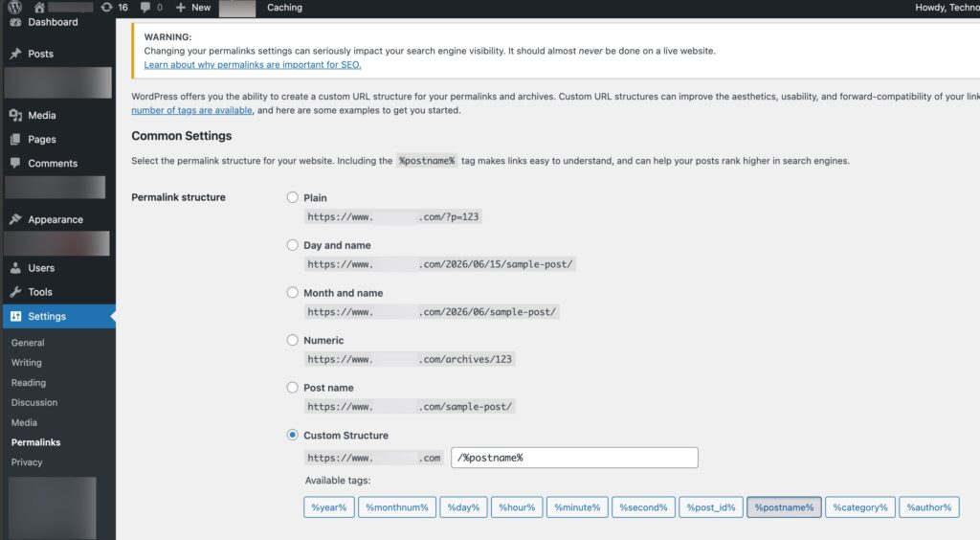
Task: Select the Custom Structure radio button
Action: tap(292, 435)
